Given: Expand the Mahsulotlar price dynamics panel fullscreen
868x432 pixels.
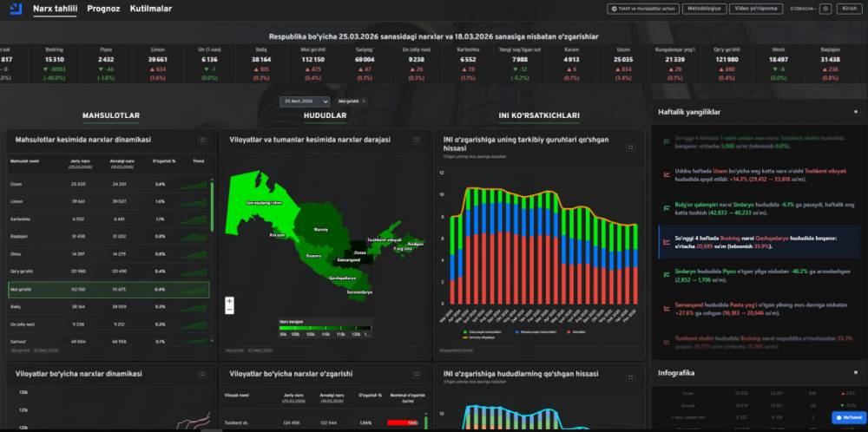Looking at the screenshot, I should coord(202,140).
